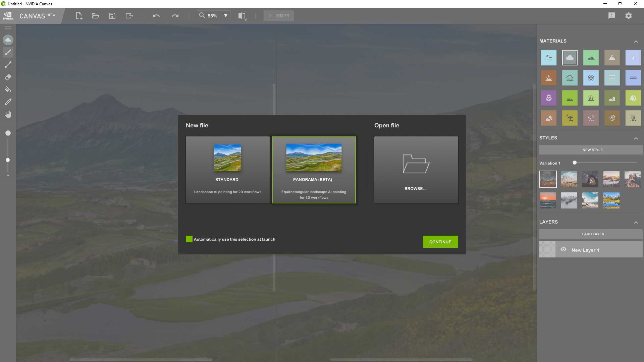Choose the Rock material

coord(549,118)
